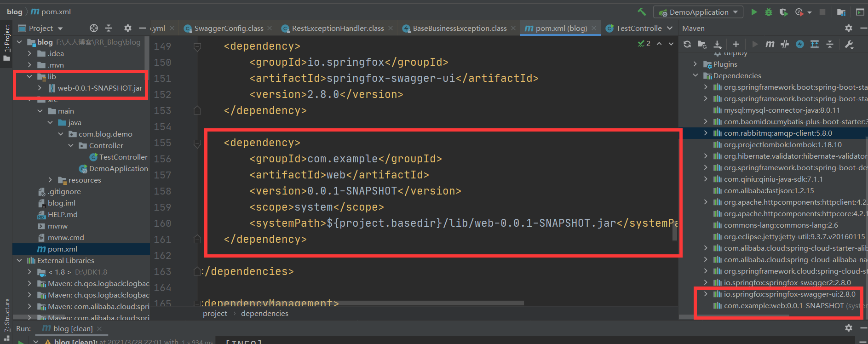Collapse Maven Dependencies node
Screen dimensions: 868x344
(x=696, y=75)
